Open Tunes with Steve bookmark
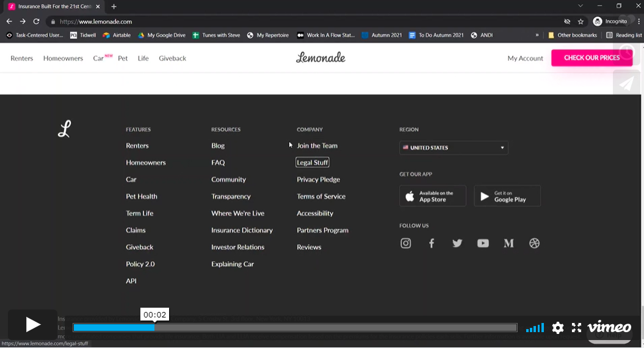 coord(217,35)
